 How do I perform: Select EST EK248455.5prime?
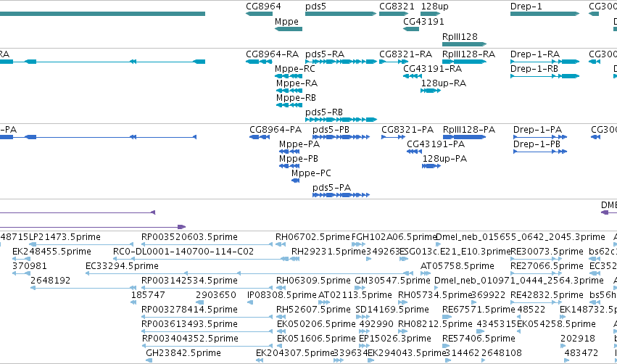[51, 252]
